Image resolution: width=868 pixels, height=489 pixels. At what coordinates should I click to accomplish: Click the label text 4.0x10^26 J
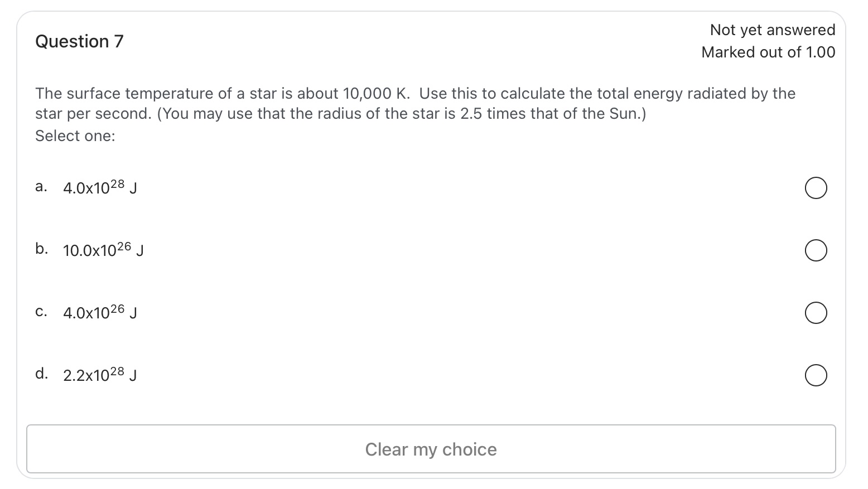pos(99,313)
